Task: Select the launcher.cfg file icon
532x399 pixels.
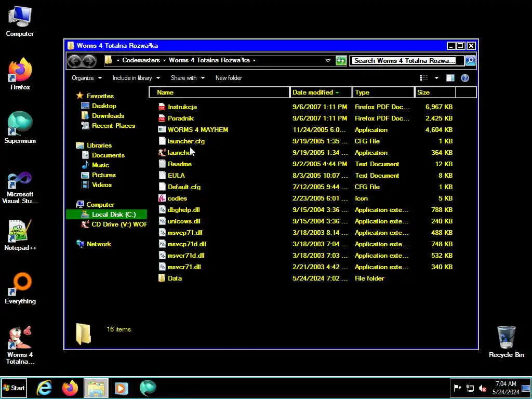Action: 162,141
